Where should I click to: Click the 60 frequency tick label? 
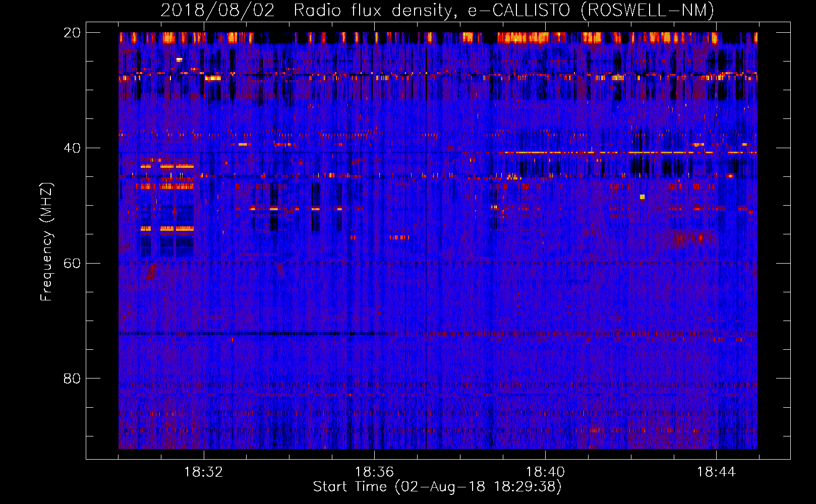point(72,263)
